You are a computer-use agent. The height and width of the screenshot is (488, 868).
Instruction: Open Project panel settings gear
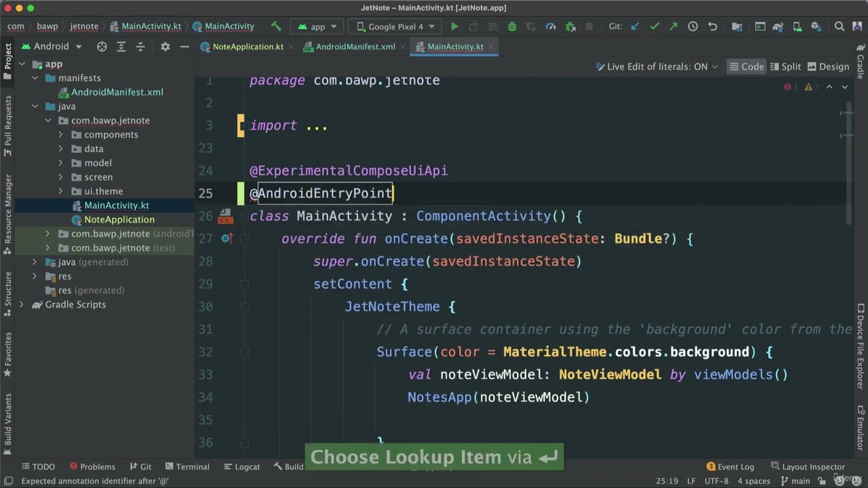(x=165, y=47)
